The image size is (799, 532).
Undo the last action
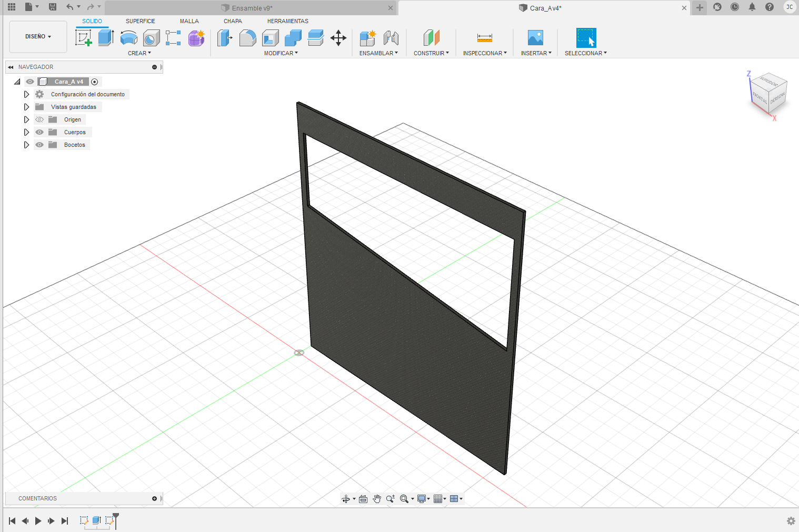[x=69, y=7]
